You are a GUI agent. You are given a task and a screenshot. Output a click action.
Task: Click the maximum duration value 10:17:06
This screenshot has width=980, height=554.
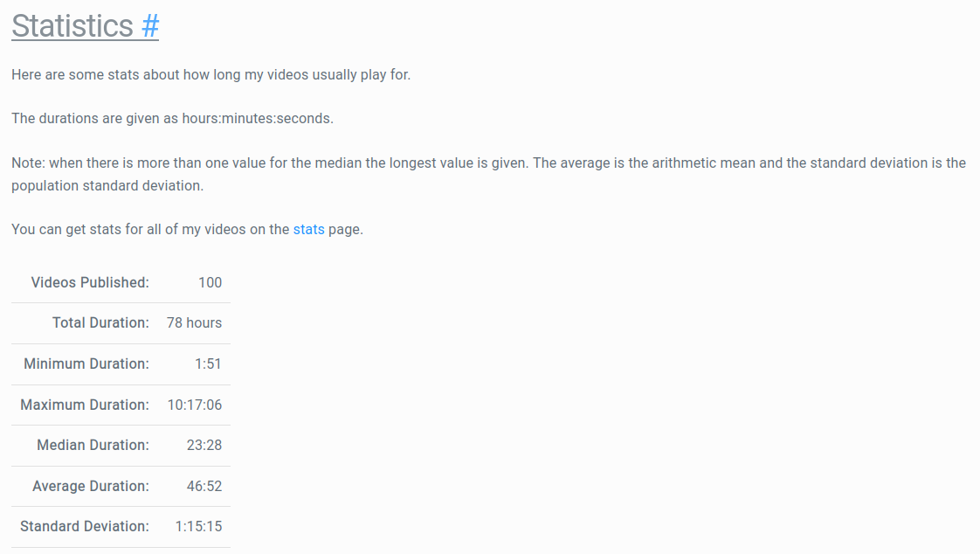[195, 405]
